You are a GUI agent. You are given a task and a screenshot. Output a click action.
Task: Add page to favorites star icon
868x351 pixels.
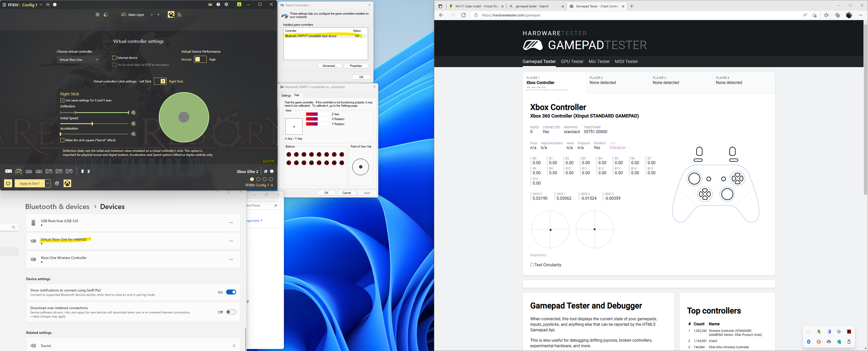(x=814, y=15)
